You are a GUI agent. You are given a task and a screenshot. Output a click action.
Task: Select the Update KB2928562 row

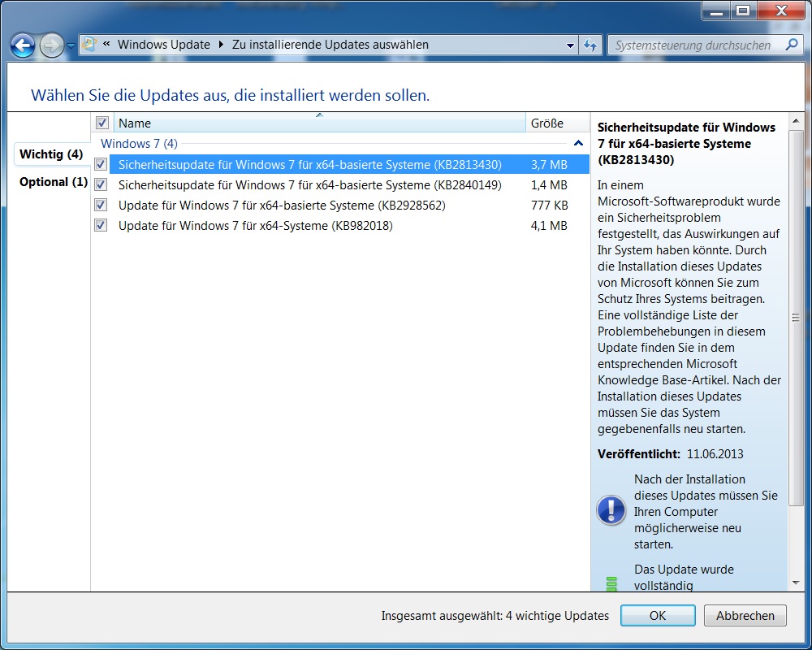(x=341, y=205)
